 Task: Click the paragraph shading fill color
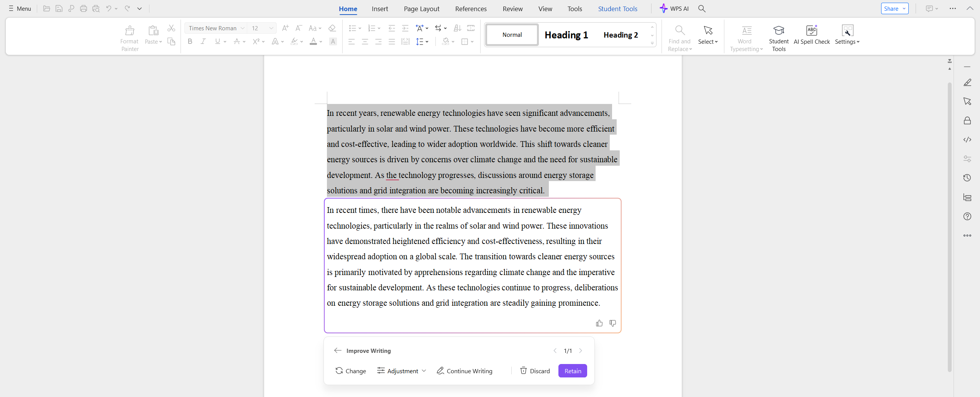click(x=446, y=41)
